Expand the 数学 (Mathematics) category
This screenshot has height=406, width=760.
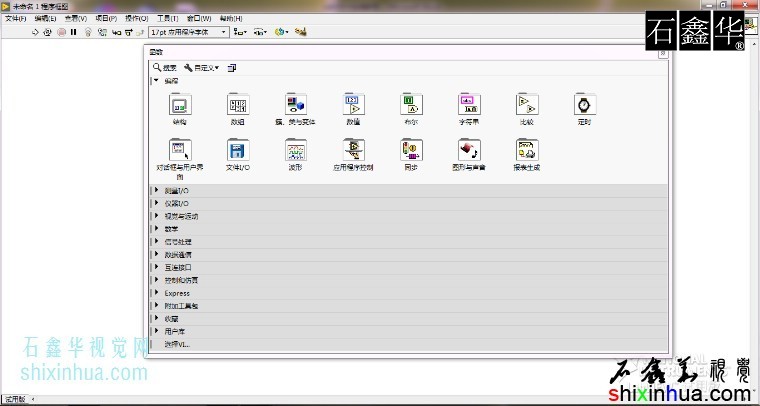[x=409, y=229]
